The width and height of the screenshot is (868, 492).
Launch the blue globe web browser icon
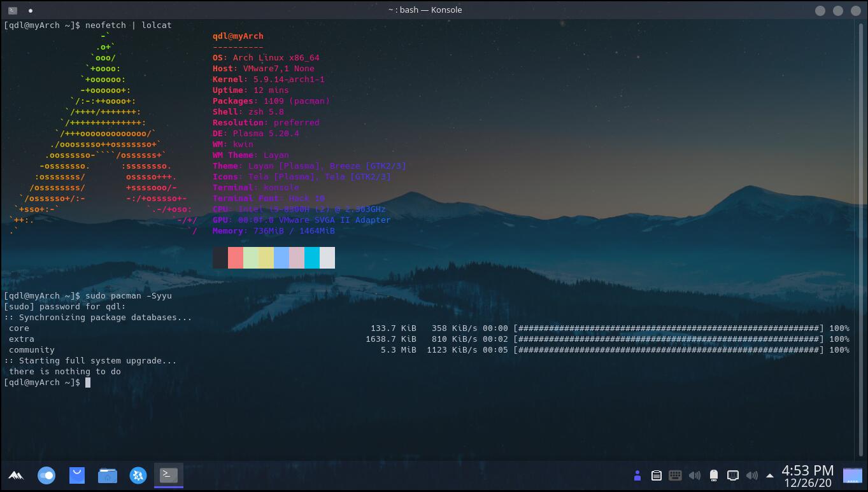tap(138, 475)
